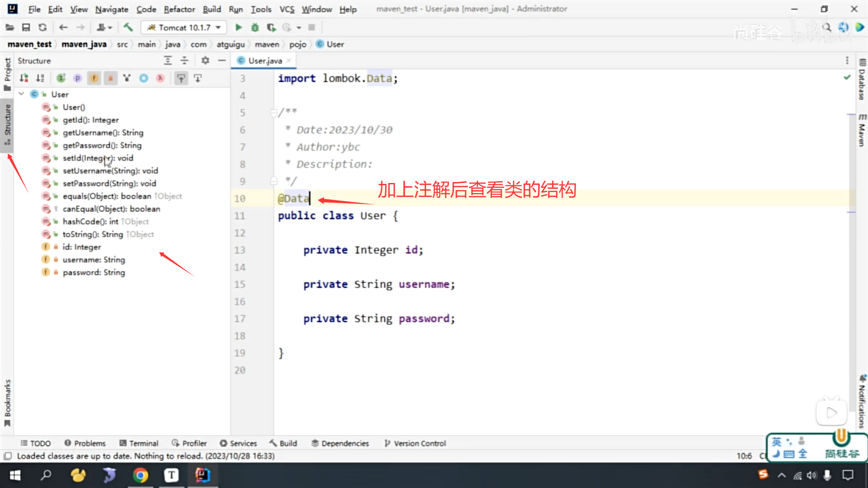The height and width of the screenshot is (488, 868).
Task: Start Debug with the bug icon
Action: (x=255, y=28)
